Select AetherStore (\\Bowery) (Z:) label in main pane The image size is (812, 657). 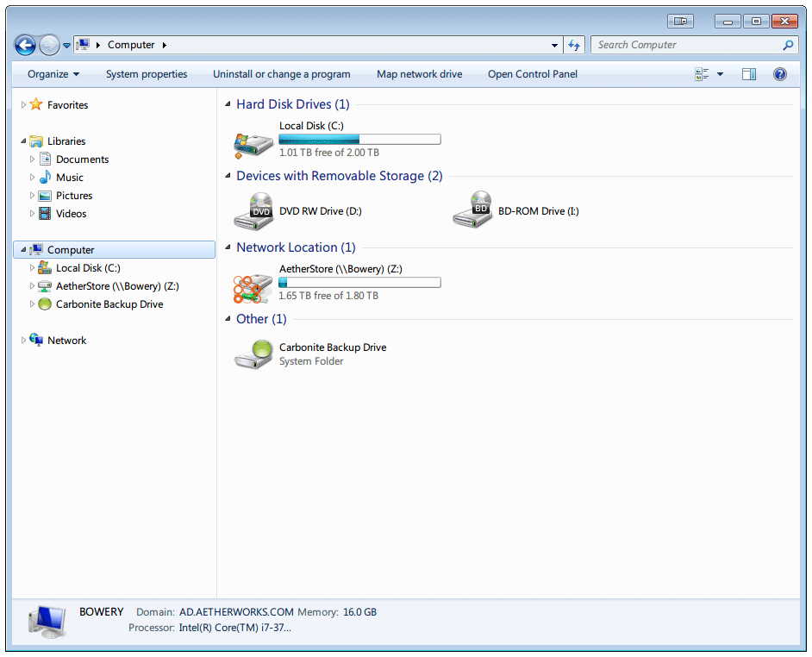[x=340, y=269]
